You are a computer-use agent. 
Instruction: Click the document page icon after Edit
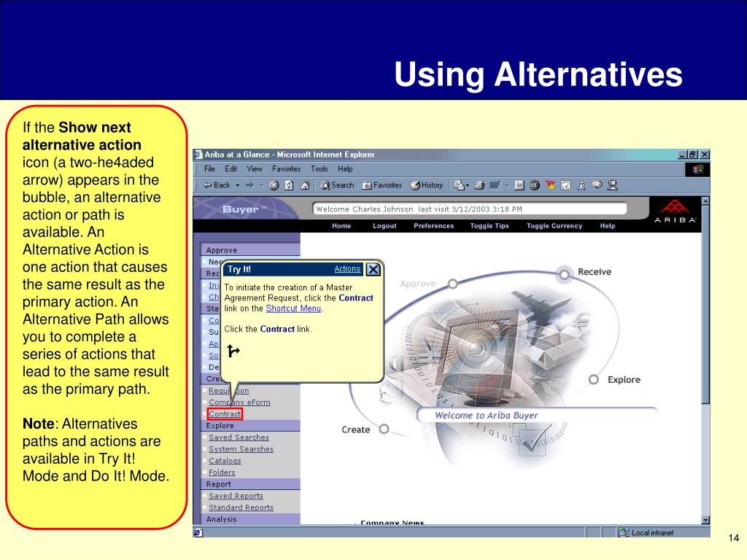[519, 185]
